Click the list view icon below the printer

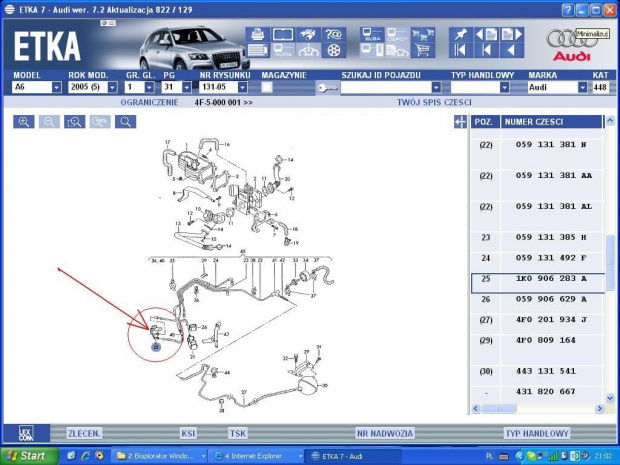[257, 50]
